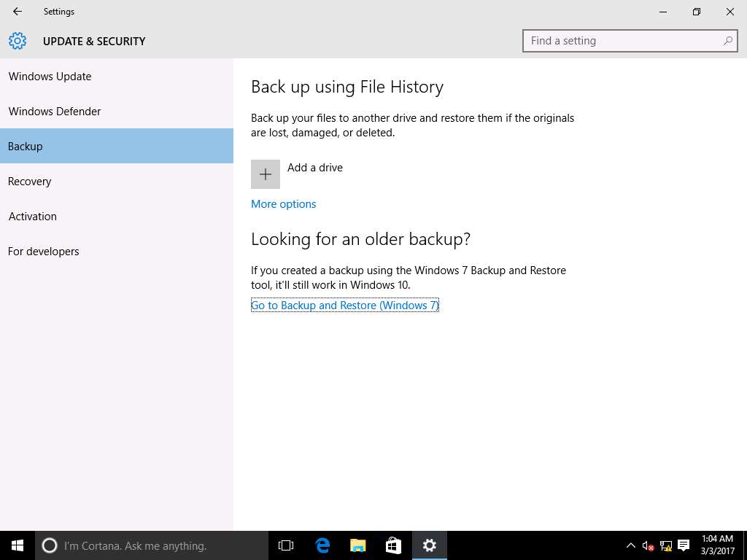
Task: Click the Cortana circle icon
Action: coord(50,545)
